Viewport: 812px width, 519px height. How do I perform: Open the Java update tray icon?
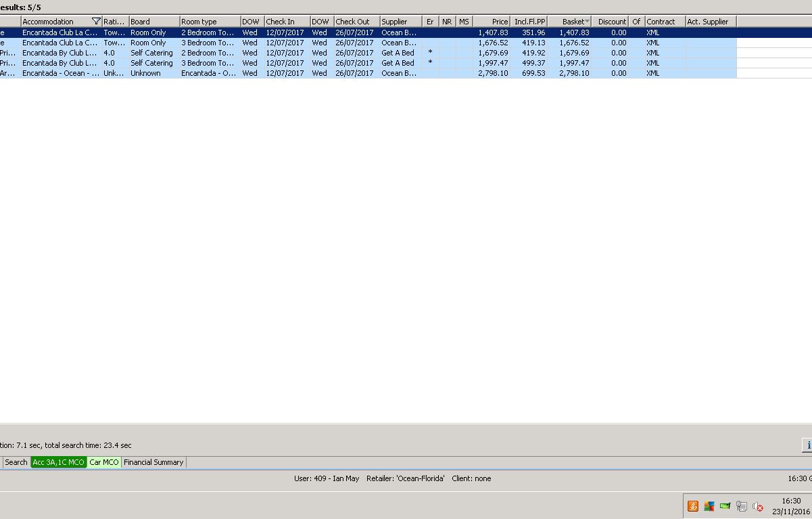pos(693,506)
